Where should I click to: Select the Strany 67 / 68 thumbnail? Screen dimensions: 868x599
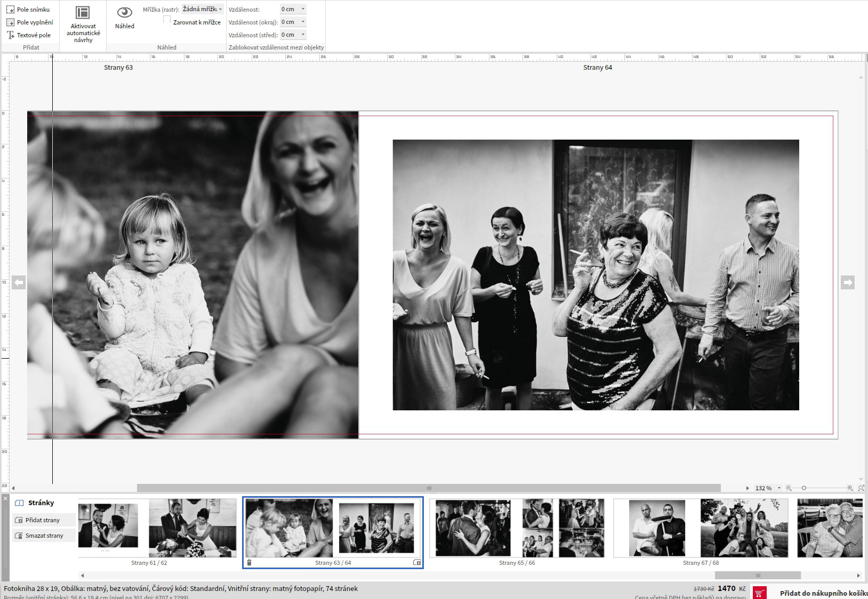point(701,528)
